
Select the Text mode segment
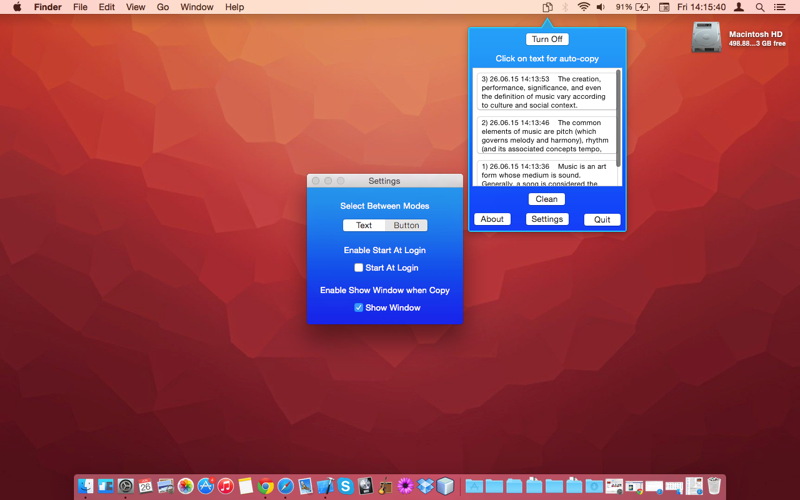click(364, 225)
